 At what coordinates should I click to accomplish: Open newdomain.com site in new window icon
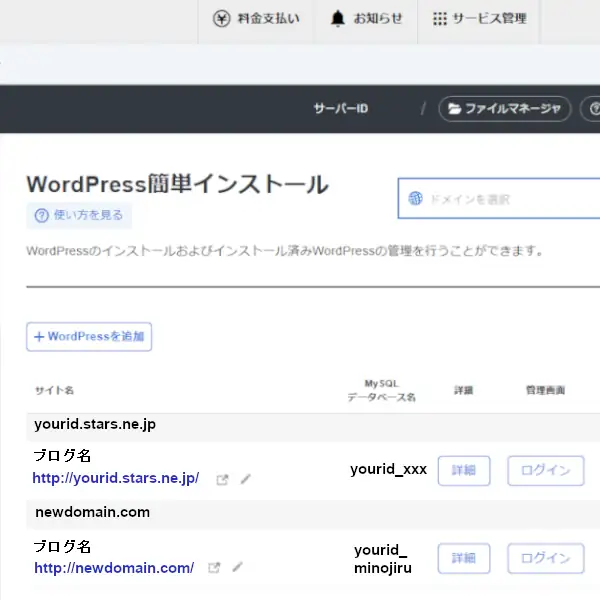tap(214, 567)
